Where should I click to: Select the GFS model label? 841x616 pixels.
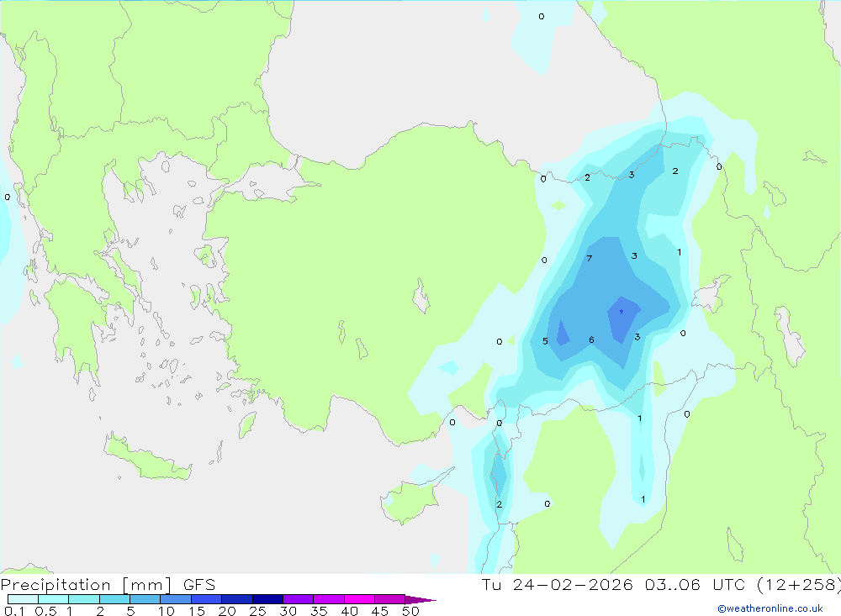pyautogui.click(x=199, y=585)
